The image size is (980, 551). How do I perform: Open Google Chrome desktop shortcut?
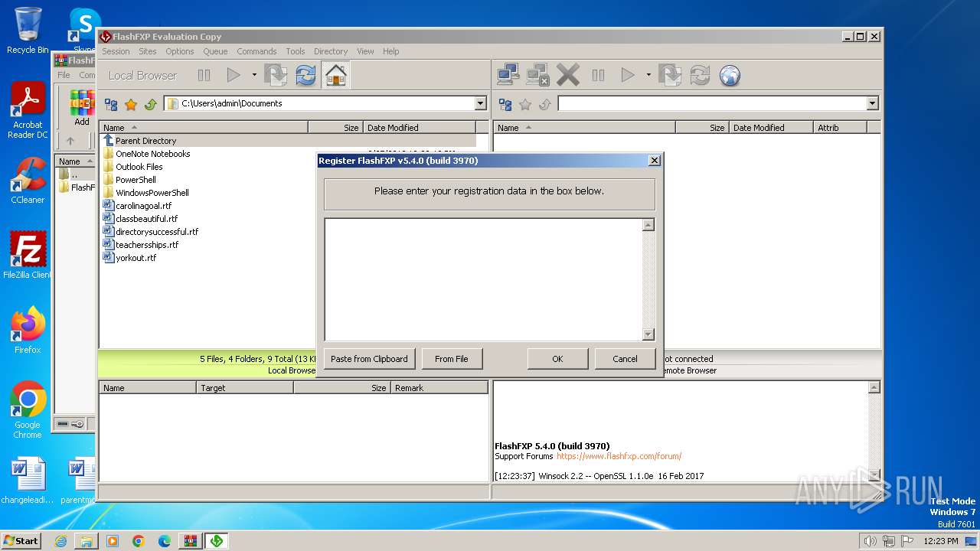pos(28,410)
